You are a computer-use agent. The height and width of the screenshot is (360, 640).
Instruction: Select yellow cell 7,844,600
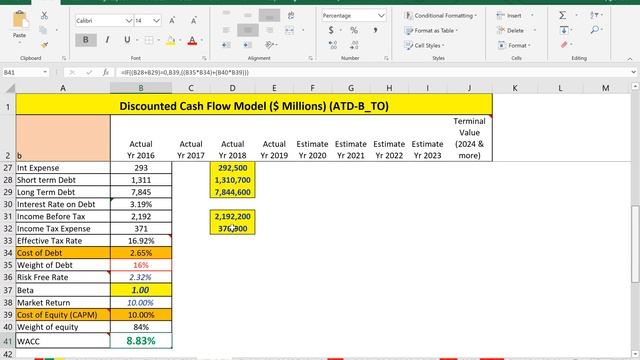pos(233,192)
